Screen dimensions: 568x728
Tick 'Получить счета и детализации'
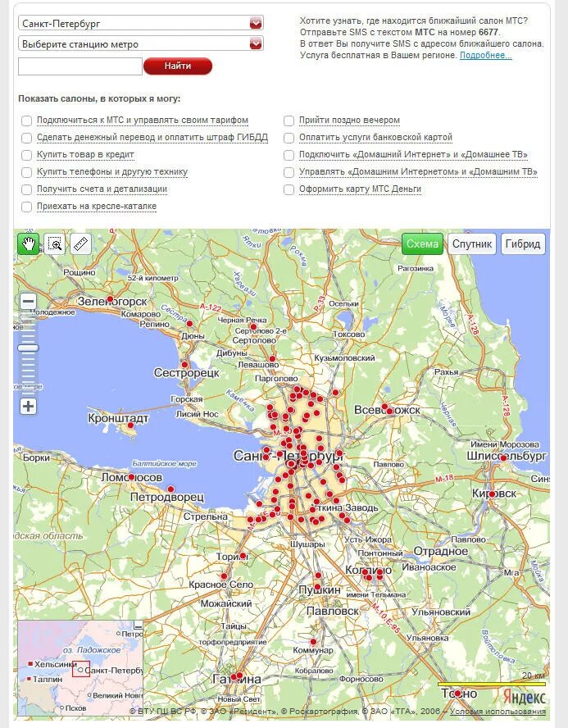click(x=26, y=189)
